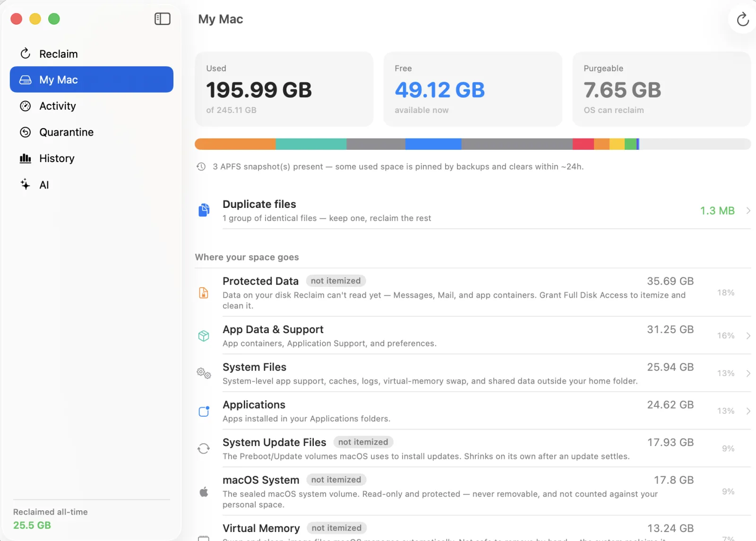Click the snapshot clock icon beside APFS note
Screen dimensions: 756x541
pos(201,167)
